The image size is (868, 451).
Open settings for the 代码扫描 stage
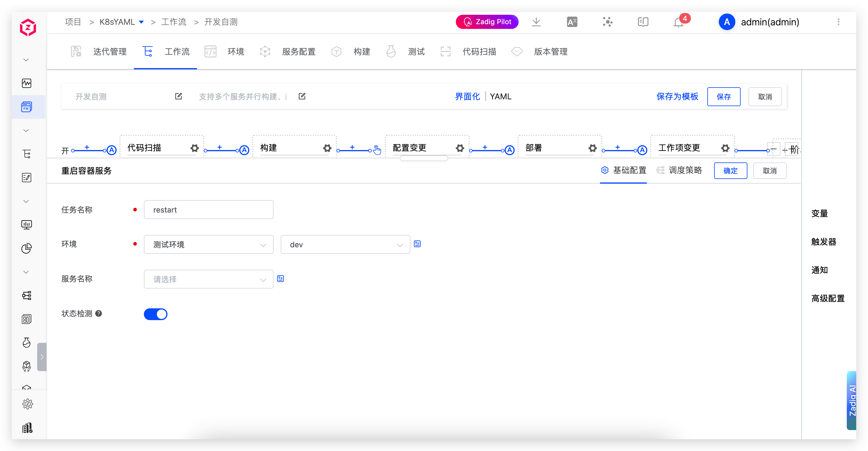coord(194,148)
